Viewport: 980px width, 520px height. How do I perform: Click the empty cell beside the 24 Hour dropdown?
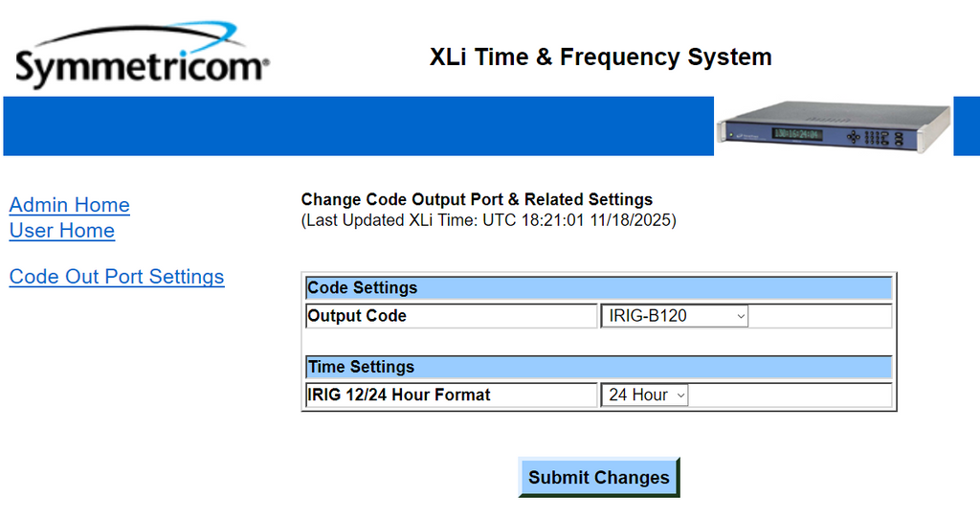point(790,395)
